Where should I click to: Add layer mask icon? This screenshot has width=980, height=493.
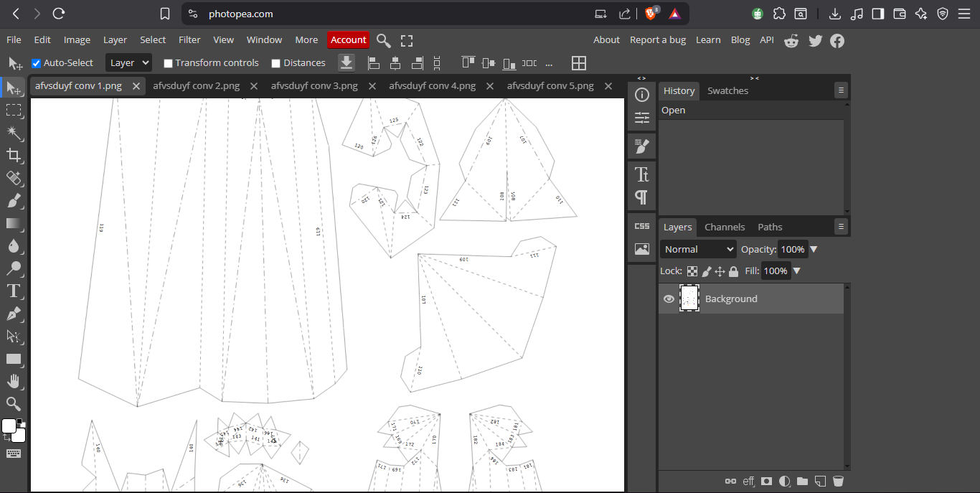[x=767, y=481]
